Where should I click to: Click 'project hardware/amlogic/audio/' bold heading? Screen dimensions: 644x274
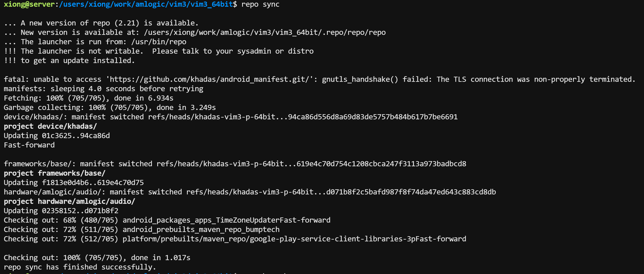tap(69, 201)
